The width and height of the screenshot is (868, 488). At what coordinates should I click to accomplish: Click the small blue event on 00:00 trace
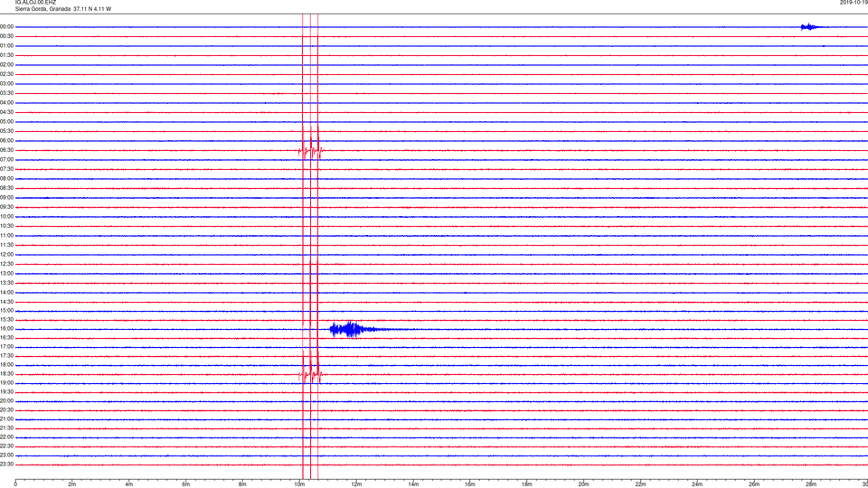tap(810, 26)
